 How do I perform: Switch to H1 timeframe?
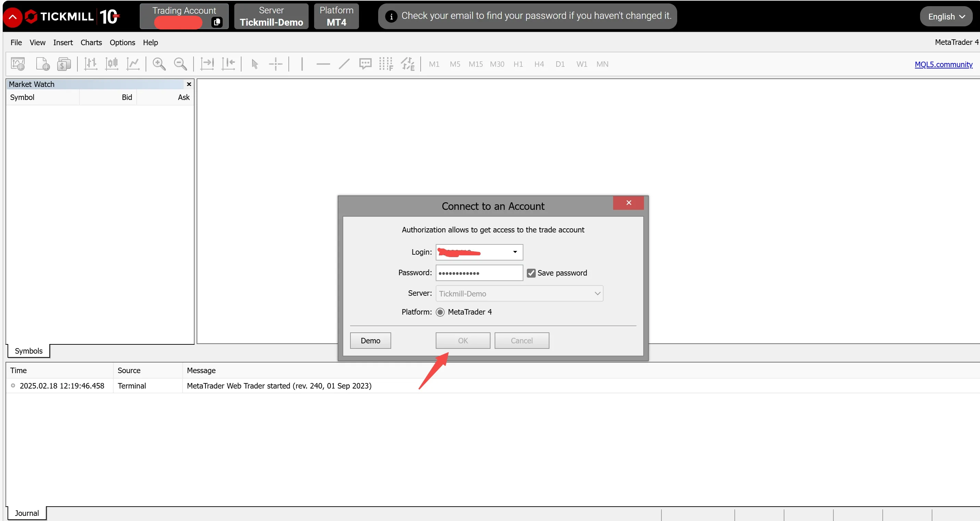(518, 64)
